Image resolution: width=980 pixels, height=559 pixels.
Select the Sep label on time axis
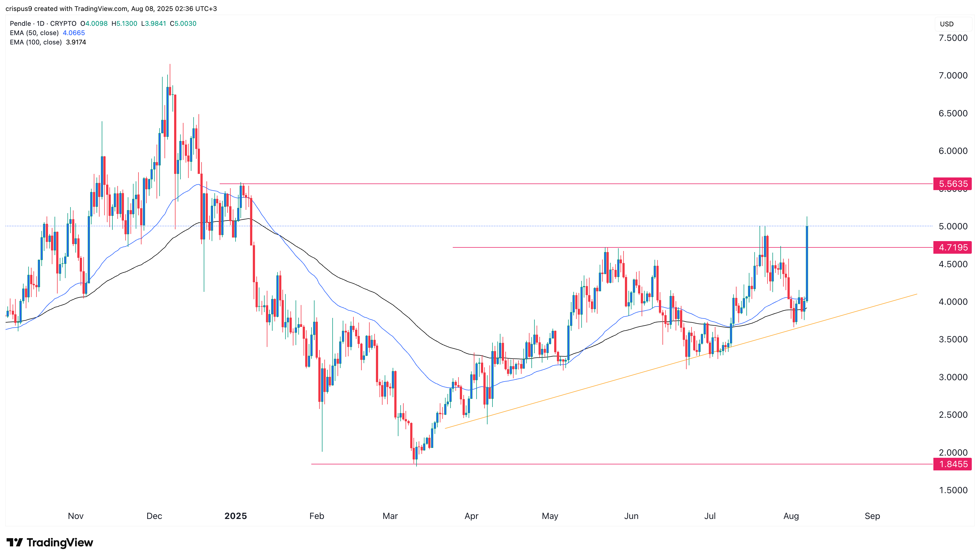pyautogui.click(x=872, y=516)
